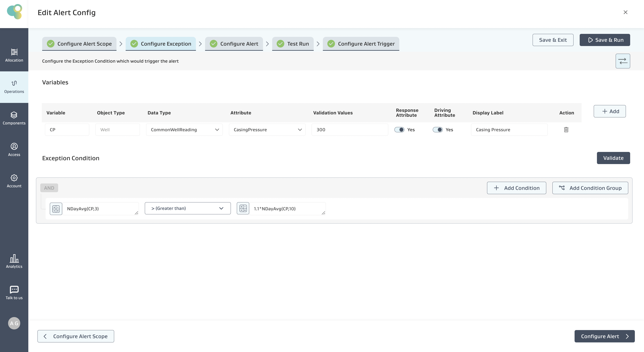
Task: Open Analytics from the sidebar
Action: 14,261
